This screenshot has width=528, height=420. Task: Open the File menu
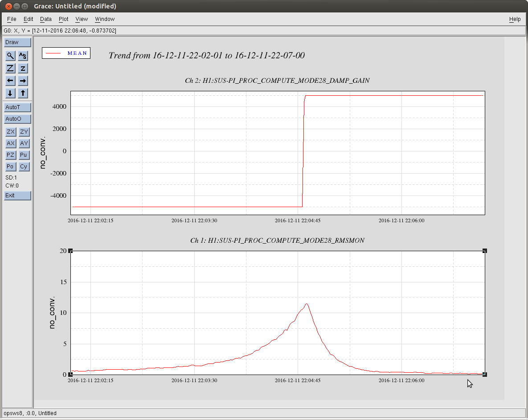pyautogui.click(x=12, y=19)
